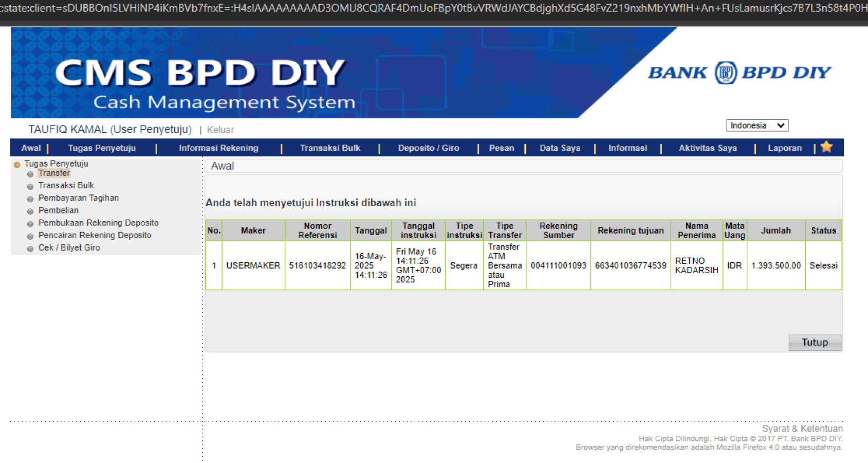Click the Selesai status cell
Image resolution: width=868 pixels, height=463 pixels.
coord(823,265)
